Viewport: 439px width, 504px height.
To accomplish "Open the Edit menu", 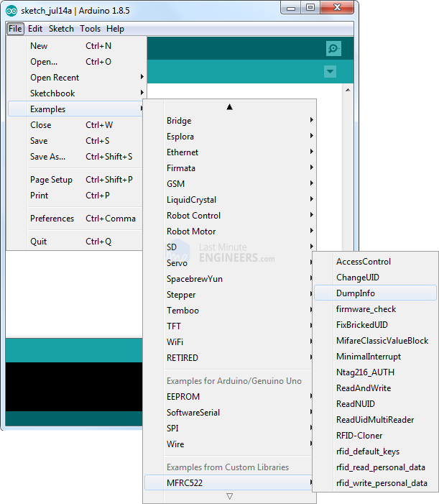I will [35, 29].
